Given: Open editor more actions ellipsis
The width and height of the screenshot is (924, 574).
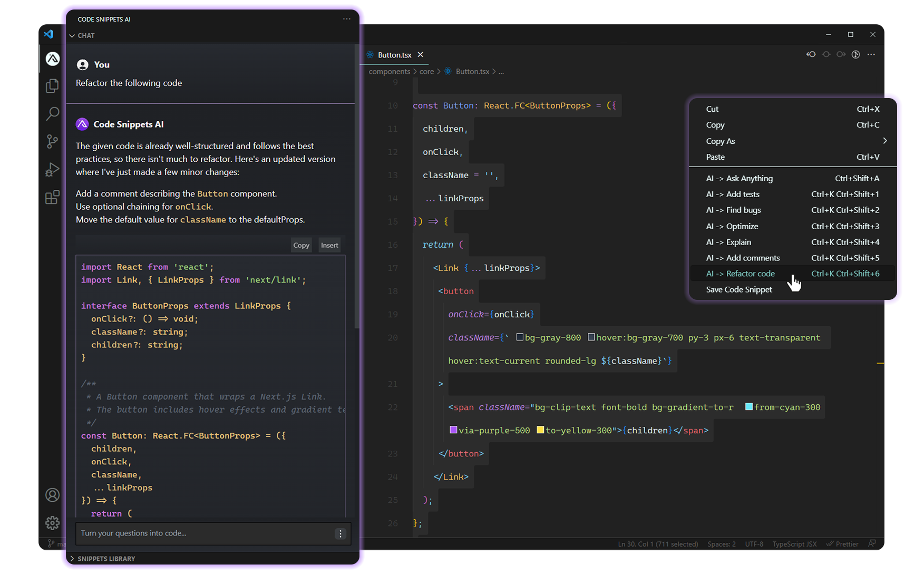Looking at the screenshot, I should pos(871,54).
